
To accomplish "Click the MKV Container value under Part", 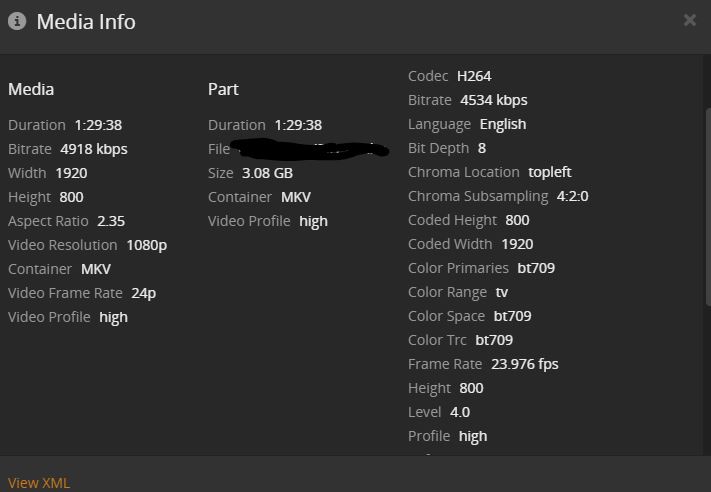I will [x=296, y=197].
